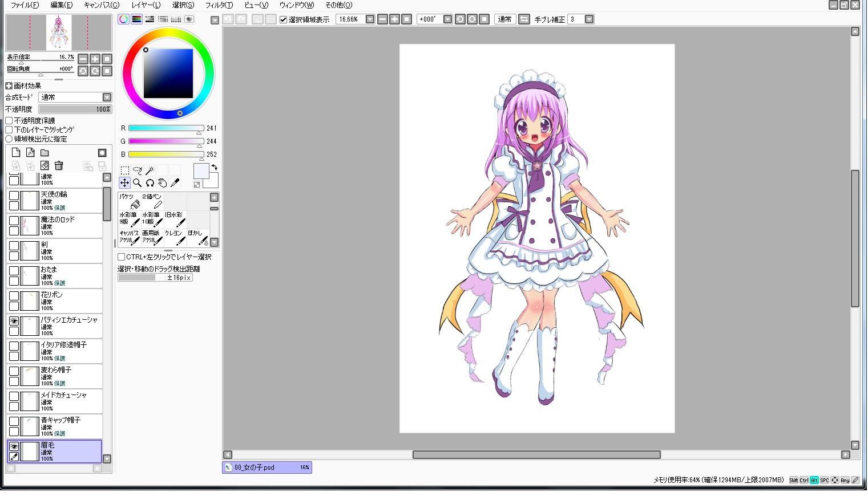Select the バケツ bucket tool
868x496 pixels.
[130, 201]
